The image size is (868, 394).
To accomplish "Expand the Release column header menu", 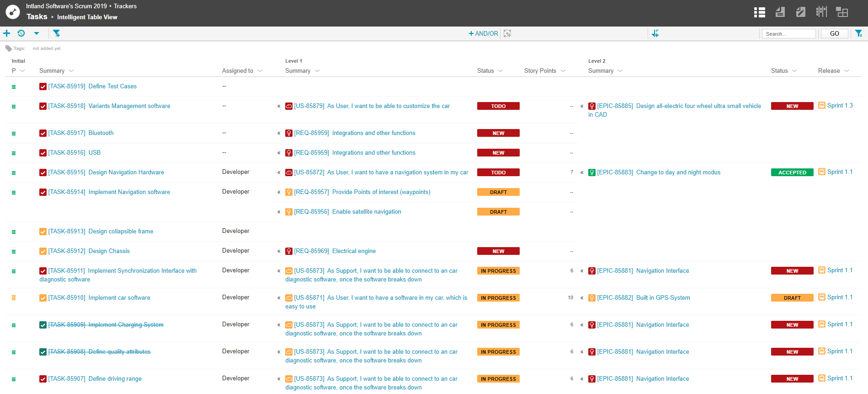I will pos(847,71).
